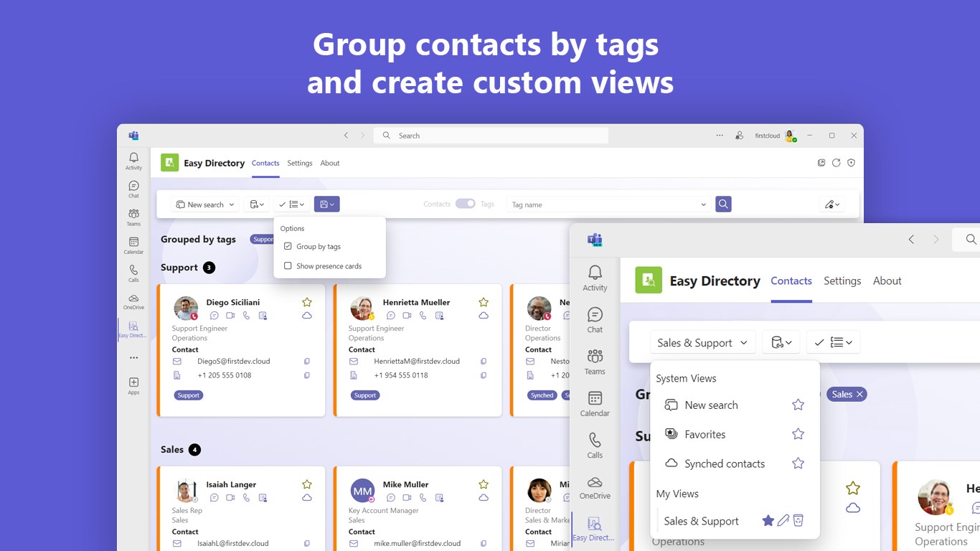Switch to Contacts tab in back window
The width and height of the screenshot is (980, 551).
[265, 163]
